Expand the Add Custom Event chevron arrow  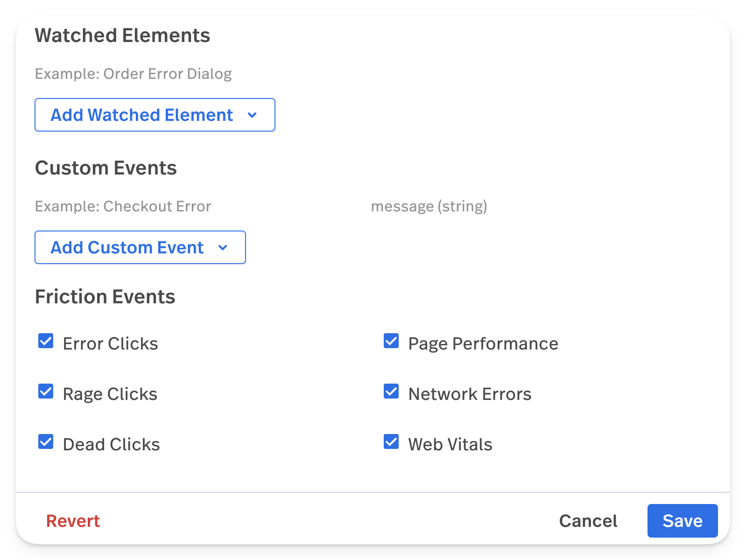tap(223, 248)
